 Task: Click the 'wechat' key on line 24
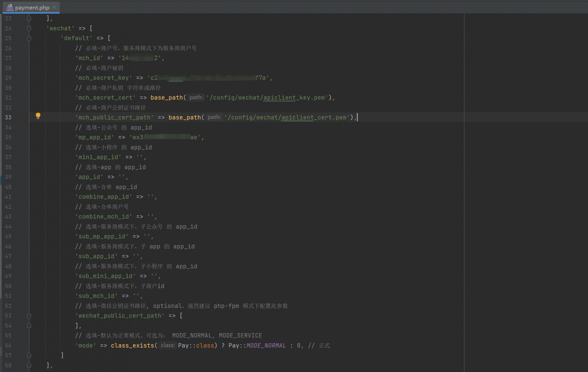click(60, 28)
